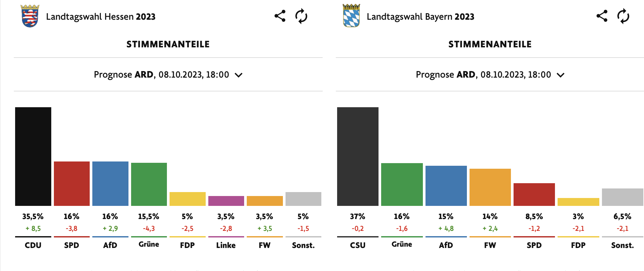Expand the Bayern Prognose ARD chevron
The width and height of the screenshot is (644, 271).
[561, 75]
